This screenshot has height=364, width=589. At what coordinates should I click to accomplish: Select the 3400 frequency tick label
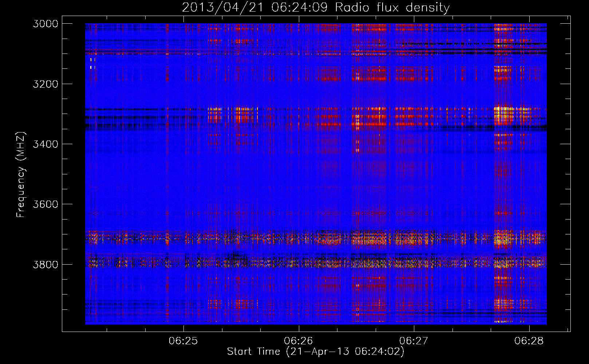point(46,144)
